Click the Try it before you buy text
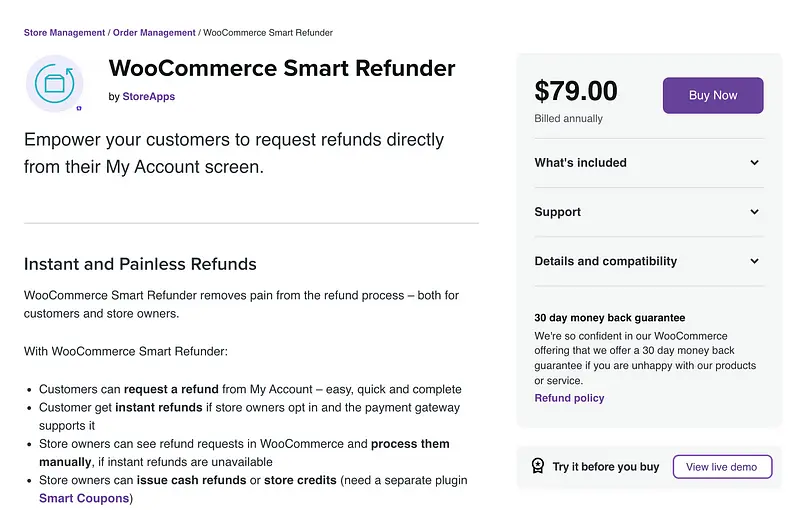Image resolution: width=800 pixels, height=510 pixels. [606, 467]
